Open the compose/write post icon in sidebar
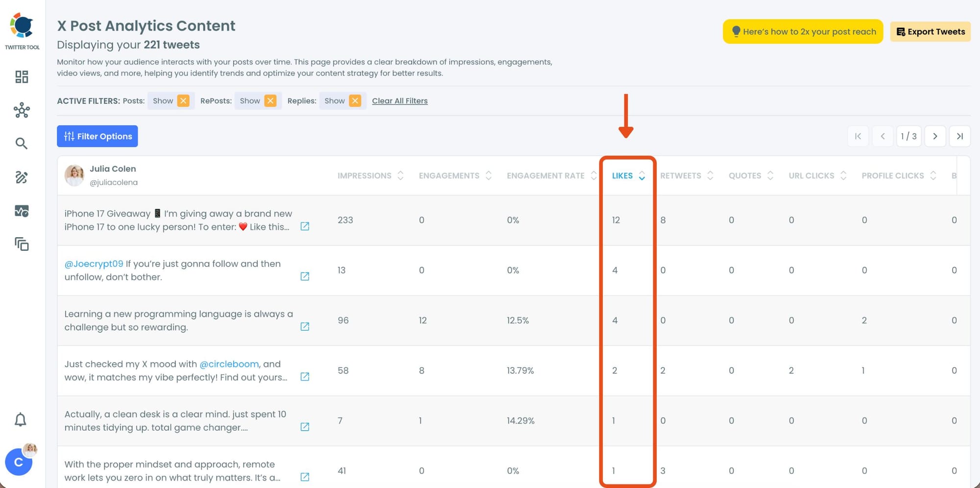The width and height of the screenshot is (980, 488). tap(22, 177)
